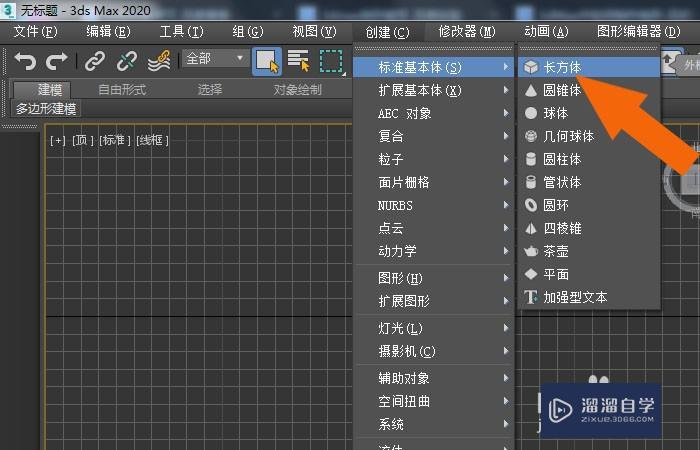The image size is (700, 450).
Task: Expand the 图形(H) submenu
Action: (x=434, y=279)
